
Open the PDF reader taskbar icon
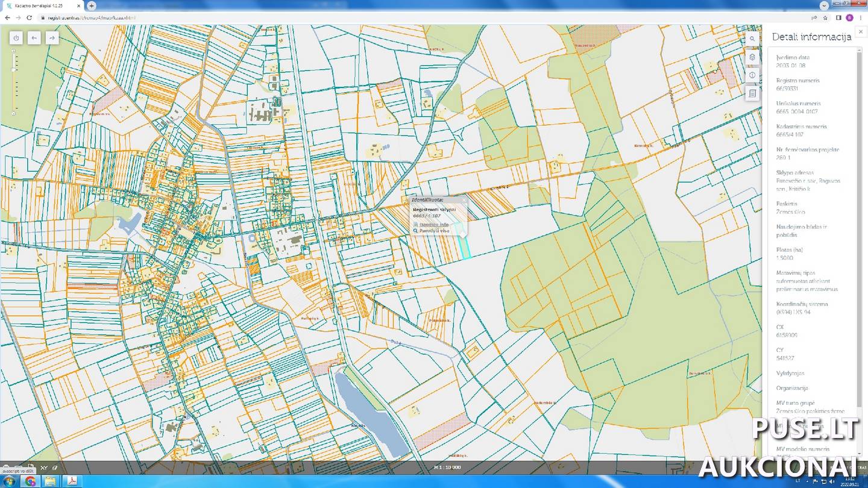[72, 481]
